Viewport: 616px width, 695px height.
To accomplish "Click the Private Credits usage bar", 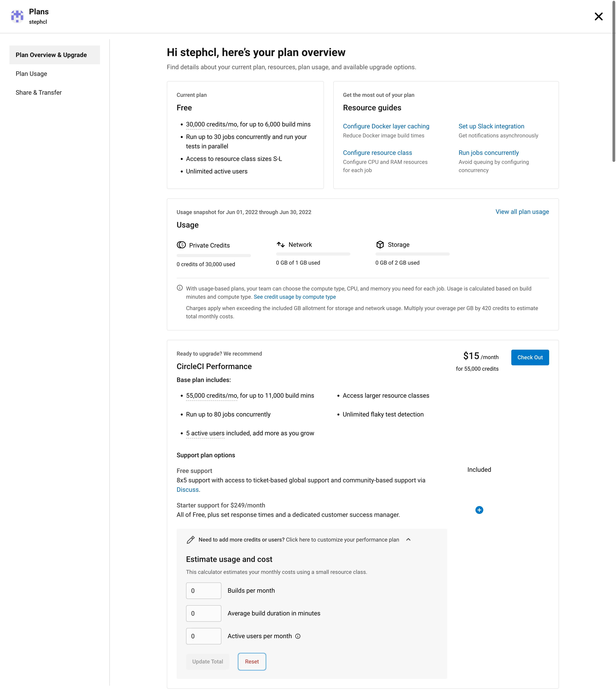I will coord(214,255).
